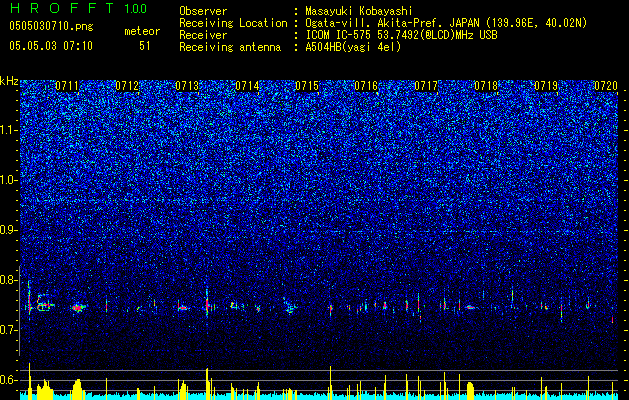
Task: Select the 0717 time marker
Action: point(426,86)
